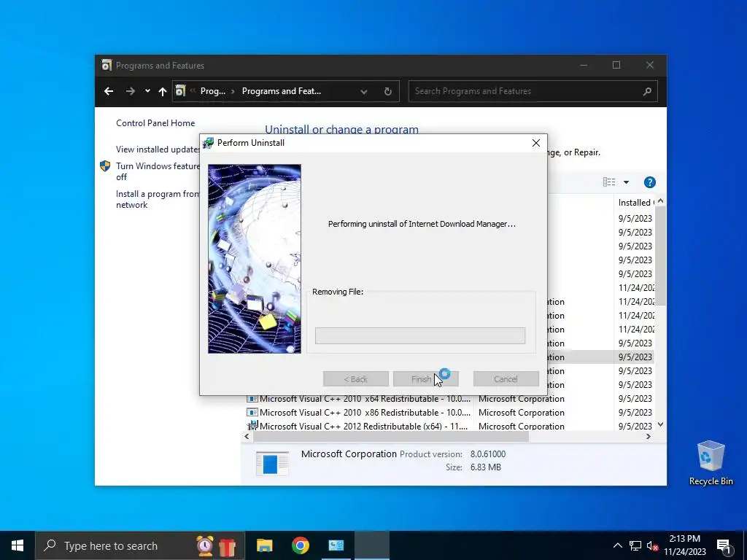Close the Perform Uninstall dialog

pyautogui.click(x=536, y=143)
